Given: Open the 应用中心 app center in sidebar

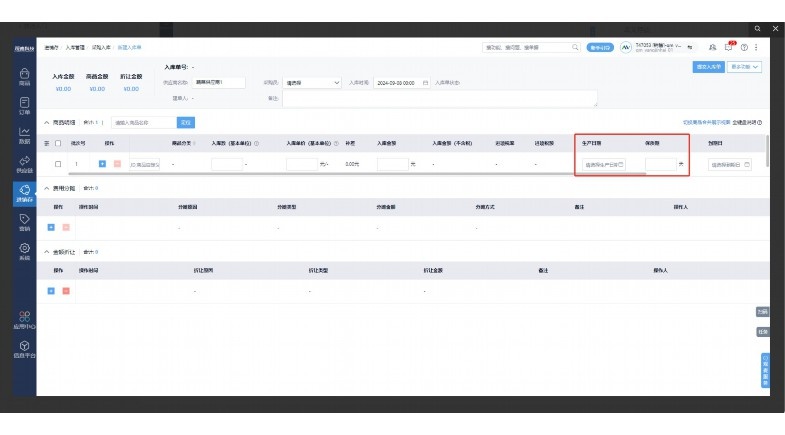Looking at the screenshot, I should (x=24, y=320).
